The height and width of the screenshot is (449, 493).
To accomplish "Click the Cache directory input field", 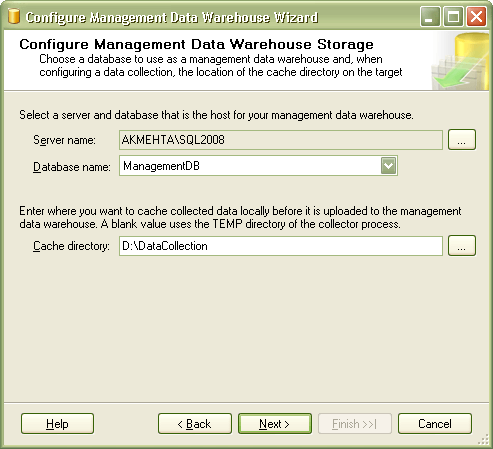I will [x=281, y=246].
